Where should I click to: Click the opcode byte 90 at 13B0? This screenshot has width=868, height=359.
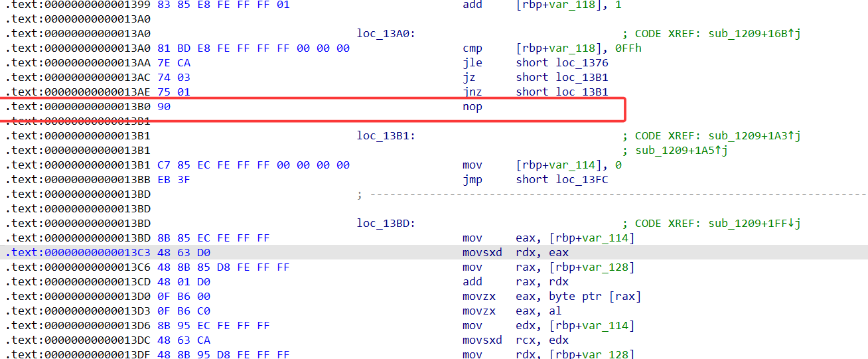click(x=164, y=106)
